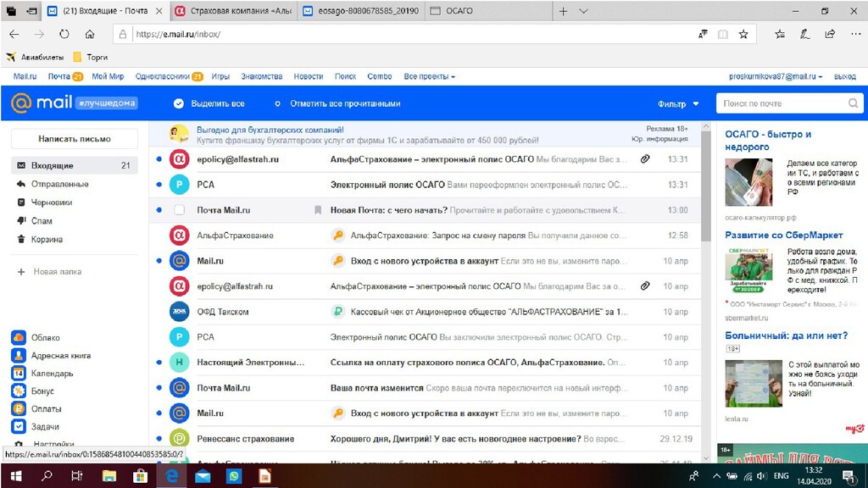The width and height of the screenshot is (868, 488).
Task: Switch to eosago-8080678585 tab
Action: [361, 11]
